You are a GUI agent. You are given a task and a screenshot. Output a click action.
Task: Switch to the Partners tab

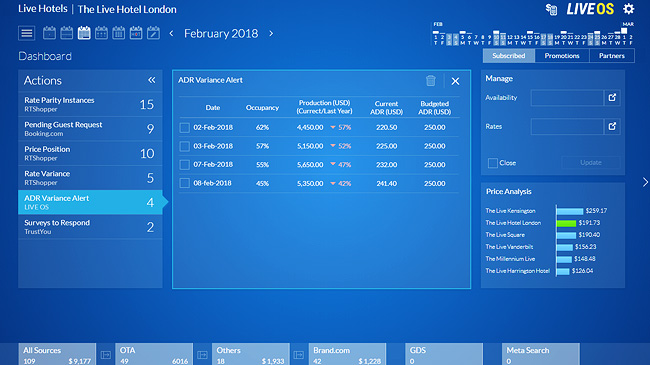click(x=611, y=56)
